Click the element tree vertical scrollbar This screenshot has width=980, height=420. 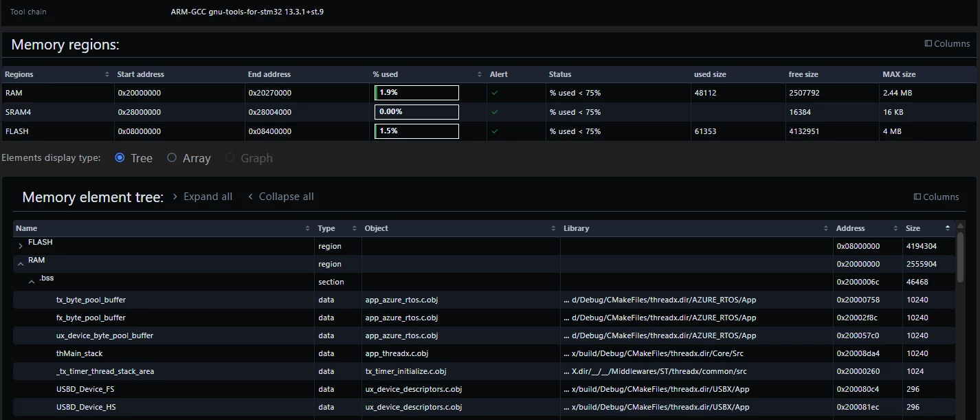tap(960, 256)
